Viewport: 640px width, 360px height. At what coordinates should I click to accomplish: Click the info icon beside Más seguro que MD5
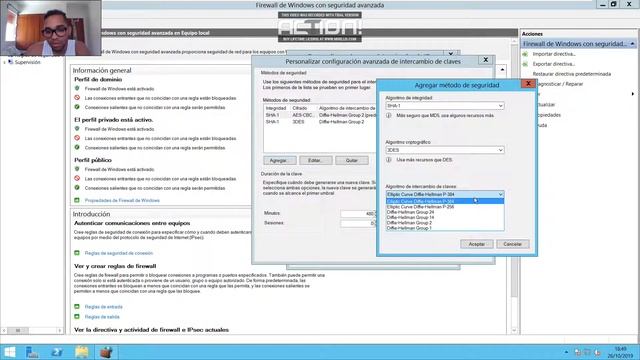389,116
